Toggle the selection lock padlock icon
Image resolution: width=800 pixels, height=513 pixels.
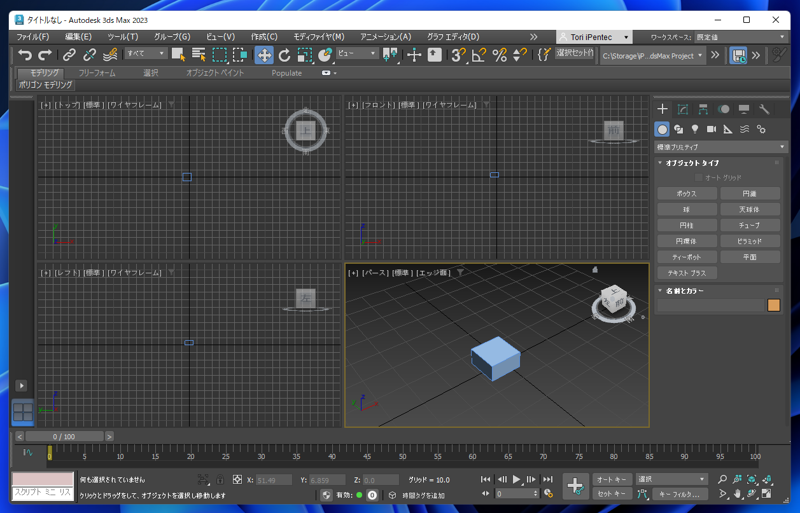tap(220, 480)
